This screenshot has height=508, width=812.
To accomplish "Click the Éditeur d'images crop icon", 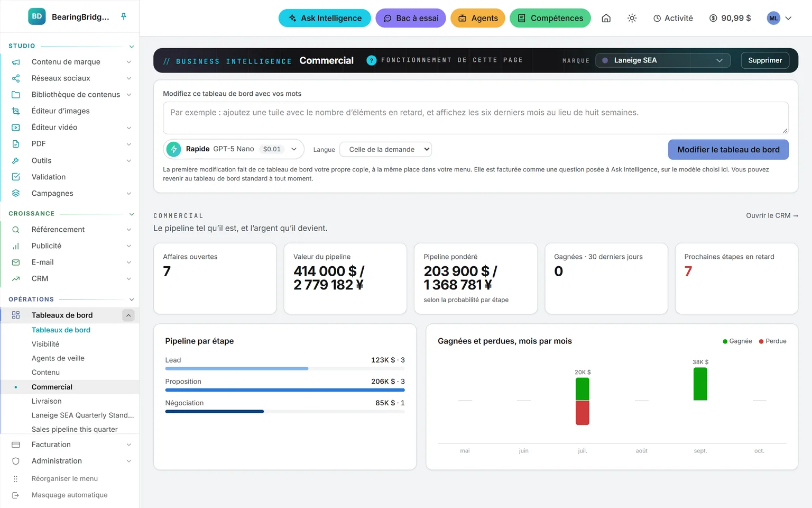I will click(16, 111).
